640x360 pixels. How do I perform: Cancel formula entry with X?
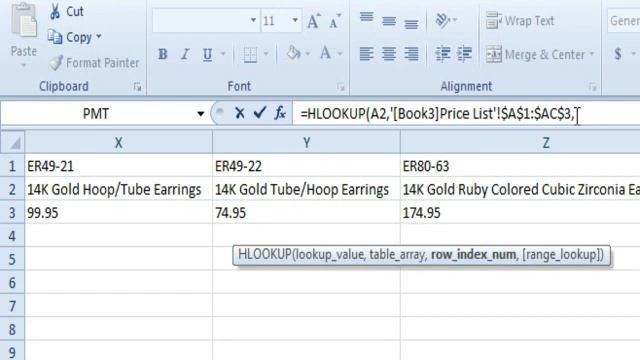(x=240, y=113)
